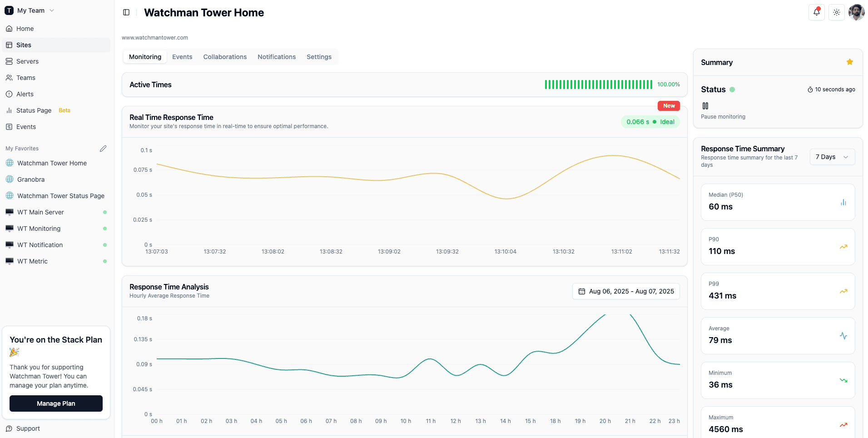The height and width of the screenshot is (438, 868).
Task: Open the 7 Days range dropdown
Action: (x=832, y=157)
